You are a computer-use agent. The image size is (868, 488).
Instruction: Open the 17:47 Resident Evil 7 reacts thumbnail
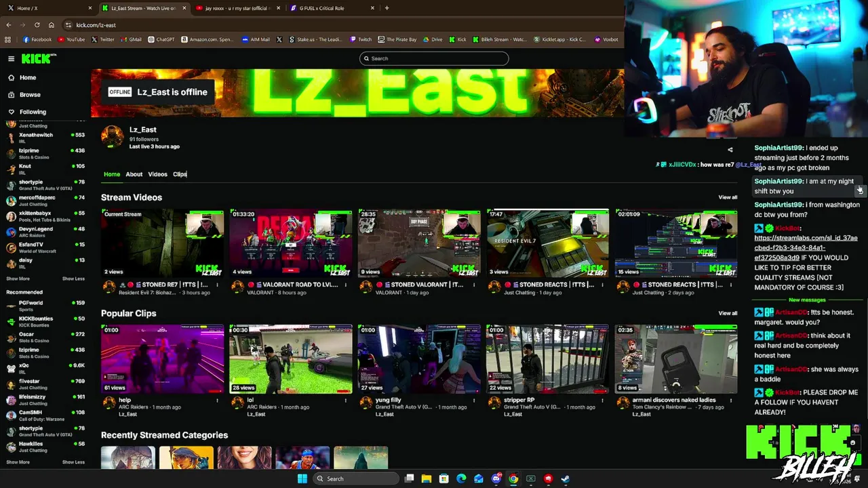(x=547, y=243)
